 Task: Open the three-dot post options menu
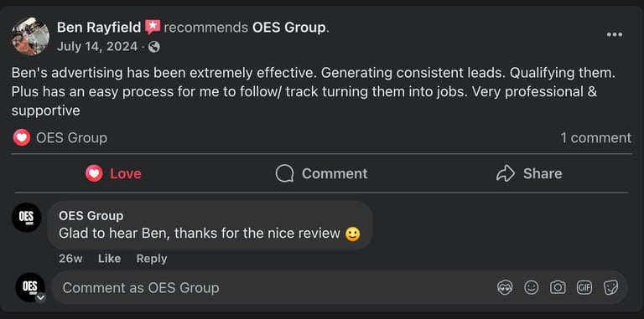coord(615,34)
